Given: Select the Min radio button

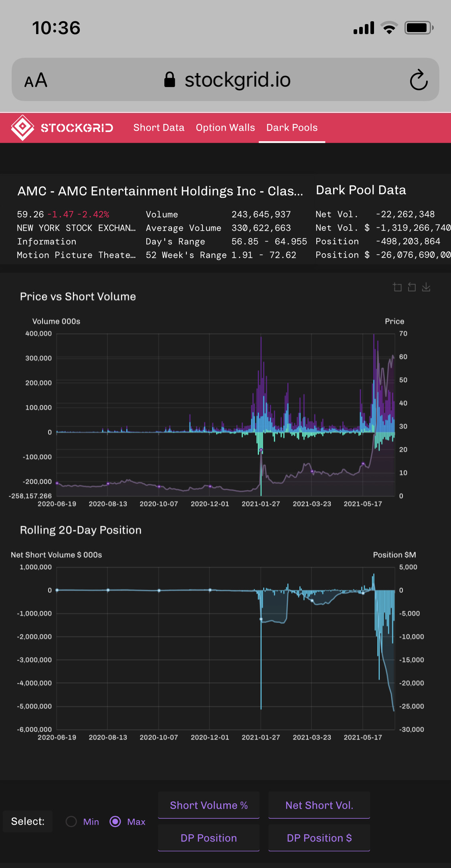Looking at the screenshot, I should click(71, 821).
